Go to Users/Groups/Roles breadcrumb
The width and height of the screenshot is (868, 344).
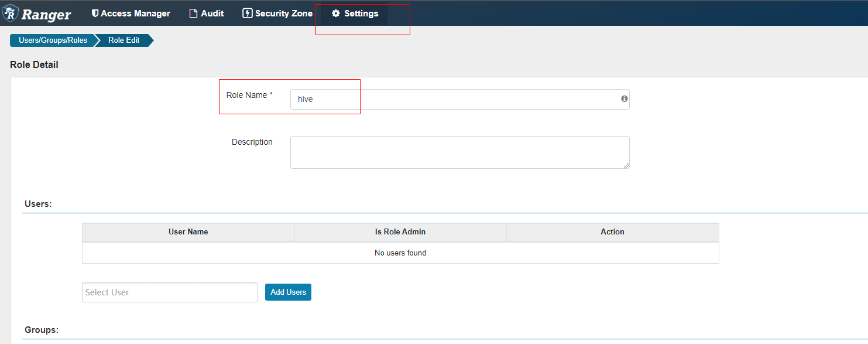pyautogui.click(x=53, y=40)
